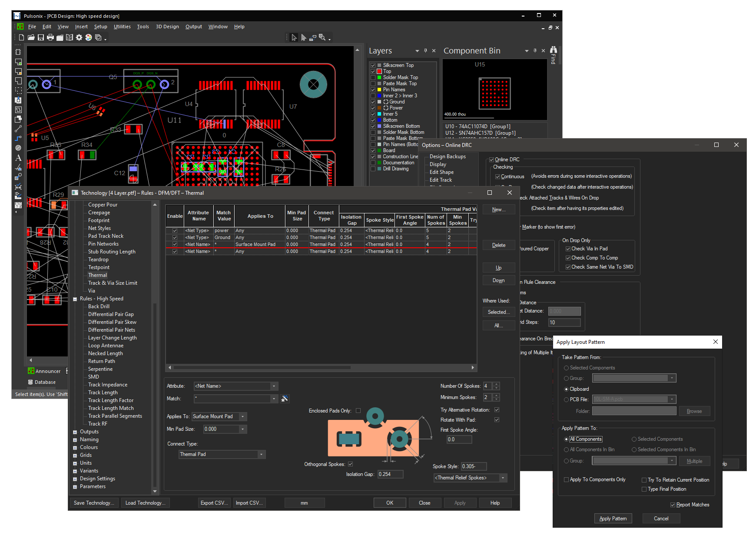Open the Utilities menu

point(122,27)
